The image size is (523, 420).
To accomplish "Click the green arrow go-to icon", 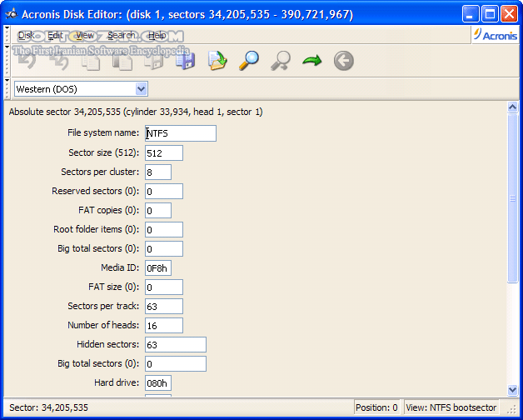I will (x=312, y=61).
